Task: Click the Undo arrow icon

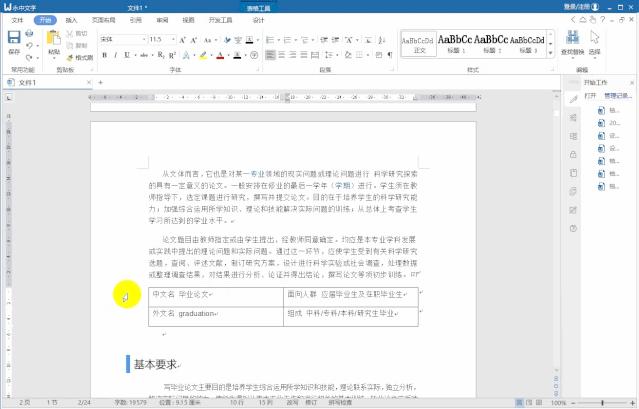Action: (x=29, y=46)
